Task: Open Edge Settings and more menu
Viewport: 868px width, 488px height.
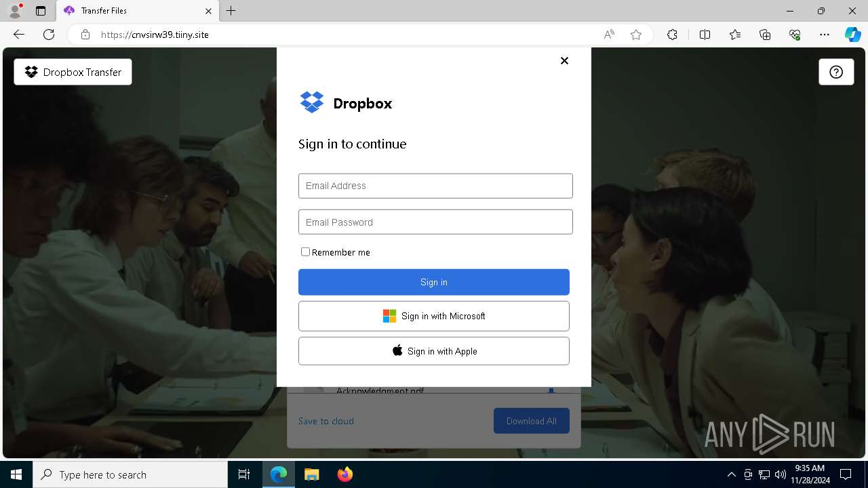Action: (x=825, y=35)
